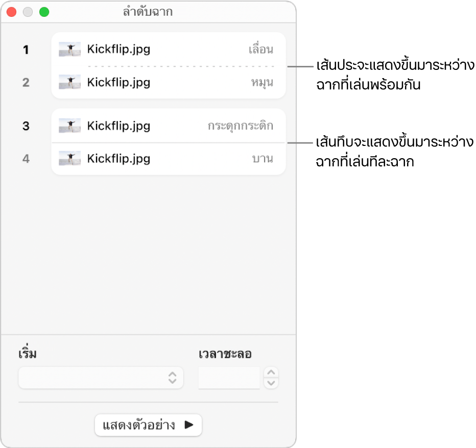Click Kickflip.jpg thumbnail in build row 4
Viewport: 476px width, 448px height.
coord(69,159)
